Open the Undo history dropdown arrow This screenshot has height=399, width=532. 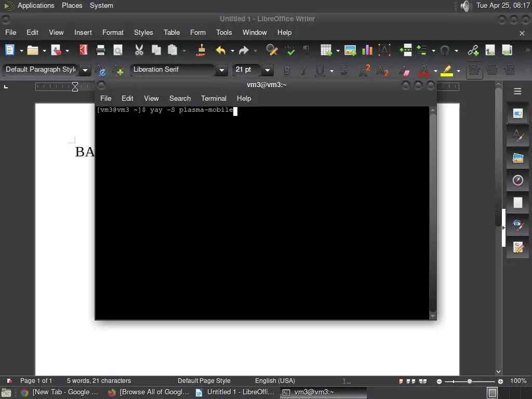click(232, 51)
